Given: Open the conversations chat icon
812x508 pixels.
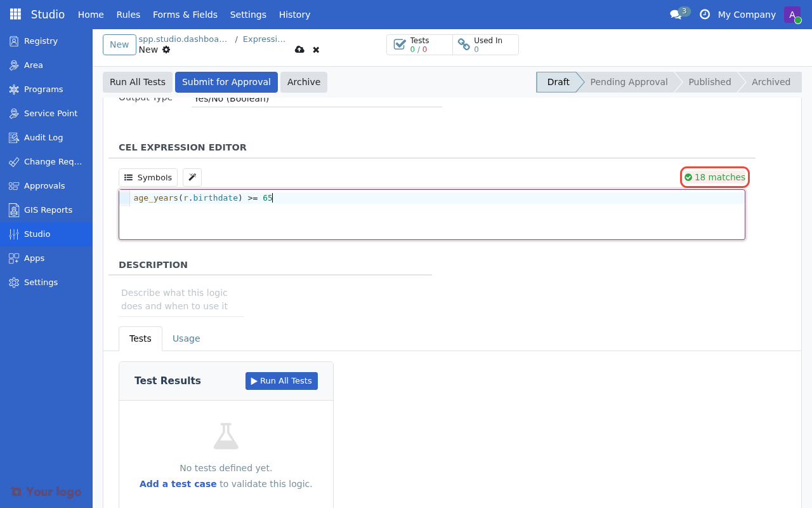Looking at the screenshot, I should coord(676,15).
